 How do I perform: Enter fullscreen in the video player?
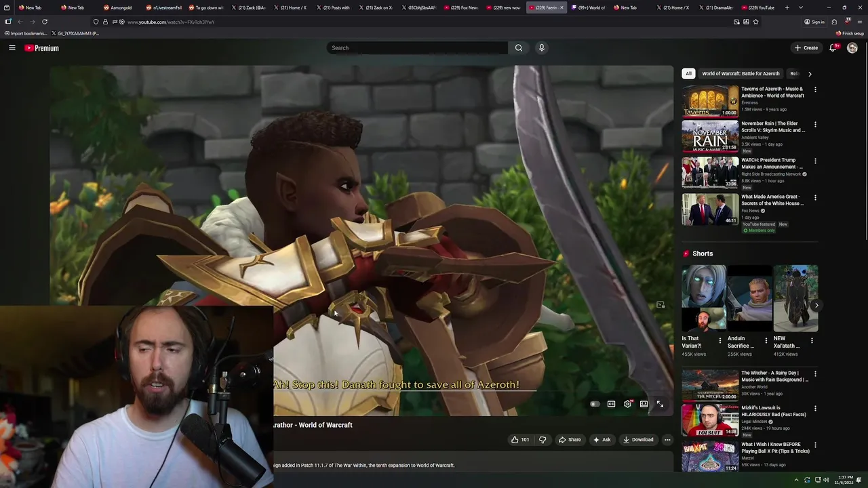pyautogui.click(x=660, y=404)
